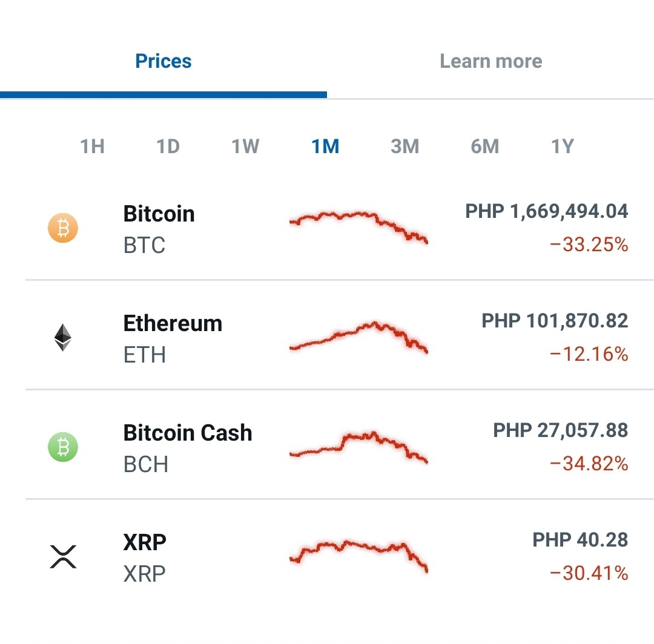Screen dimensions: 654x644
Task: Tap the XRP price PHP 40.28
Action: tap(580, 540)
